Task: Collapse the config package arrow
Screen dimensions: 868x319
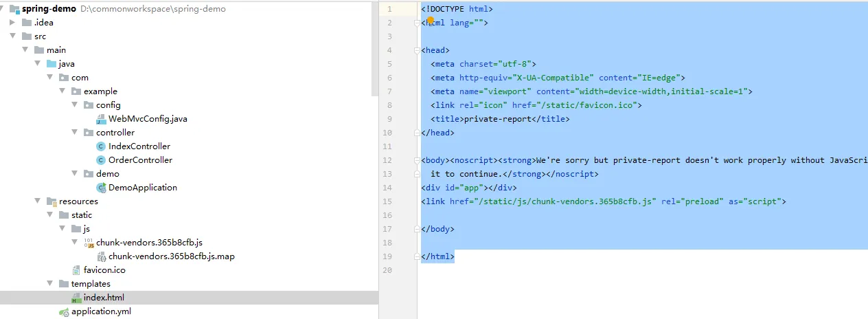Action: 75,105
